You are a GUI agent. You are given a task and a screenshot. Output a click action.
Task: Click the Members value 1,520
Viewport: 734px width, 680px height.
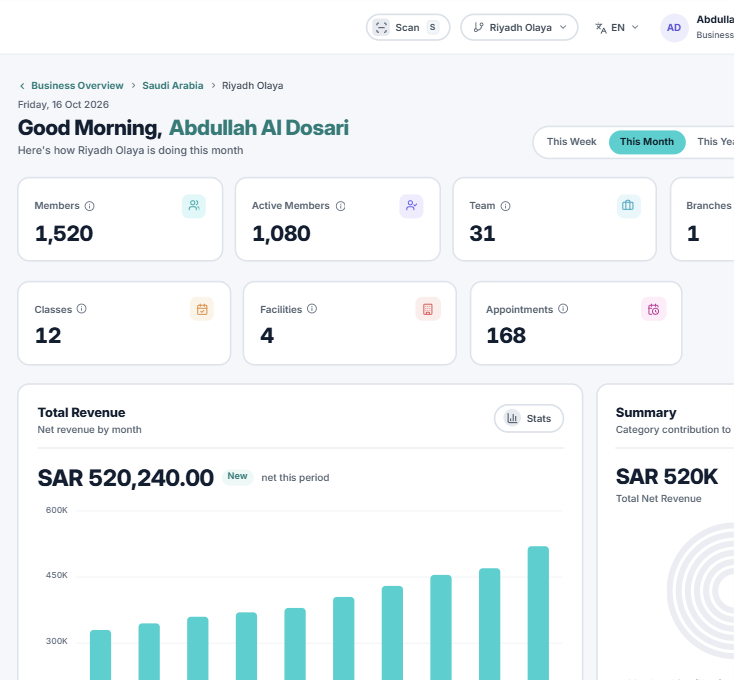pyautogui.click(x=64, y=234)
